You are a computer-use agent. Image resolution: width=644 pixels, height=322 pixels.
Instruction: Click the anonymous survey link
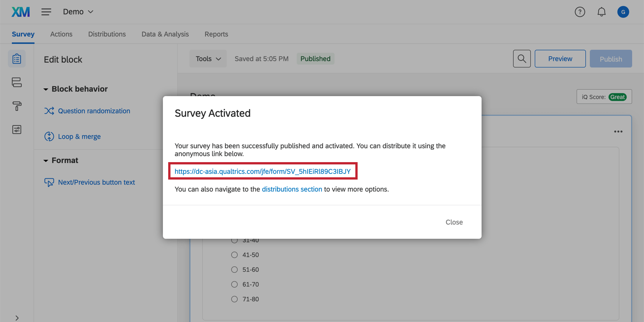(x=263, y=172)
